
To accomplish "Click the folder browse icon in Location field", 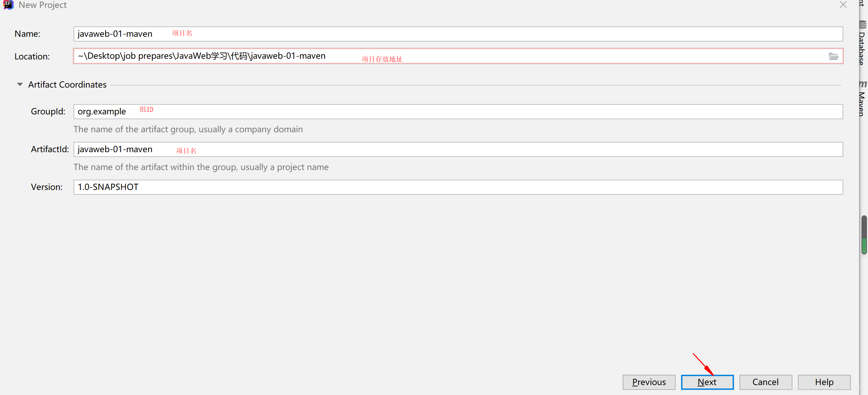I will tap(833, 56).
